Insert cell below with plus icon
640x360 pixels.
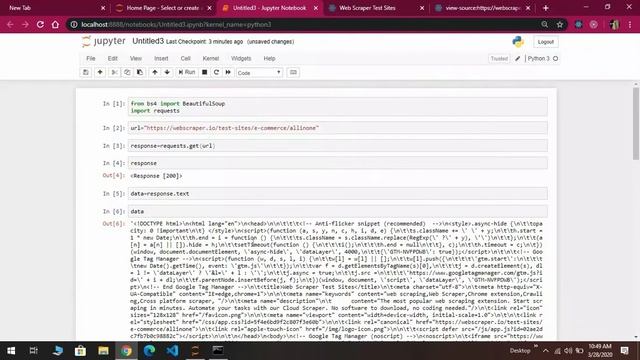100,72
